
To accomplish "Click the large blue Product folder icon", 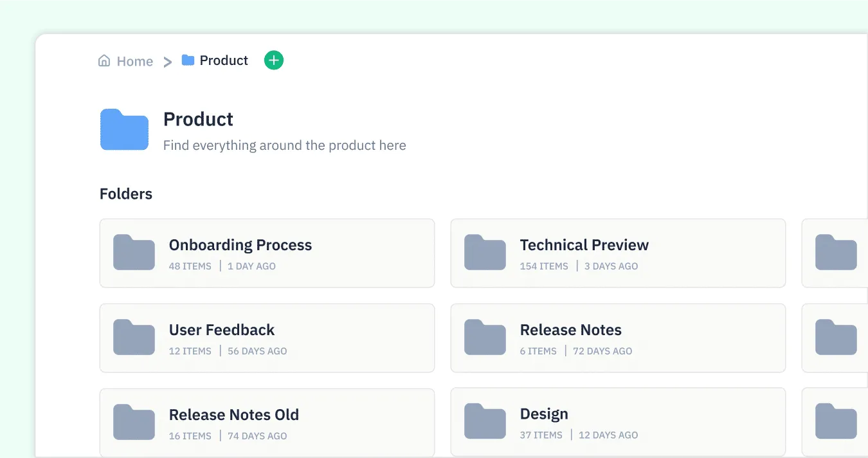I will point(124,129).
